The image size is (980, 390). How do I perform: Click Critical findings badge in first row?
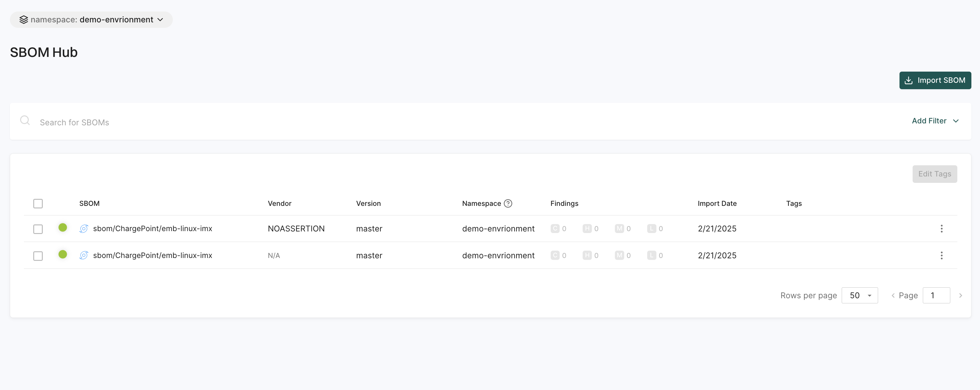click(555, 229)
